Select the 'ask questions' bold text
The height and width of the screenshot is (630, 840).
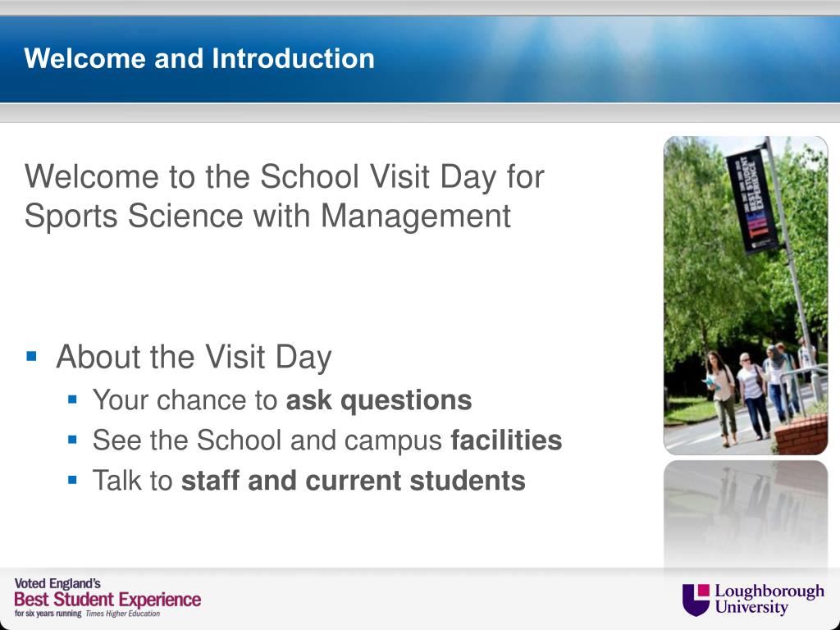379,400
